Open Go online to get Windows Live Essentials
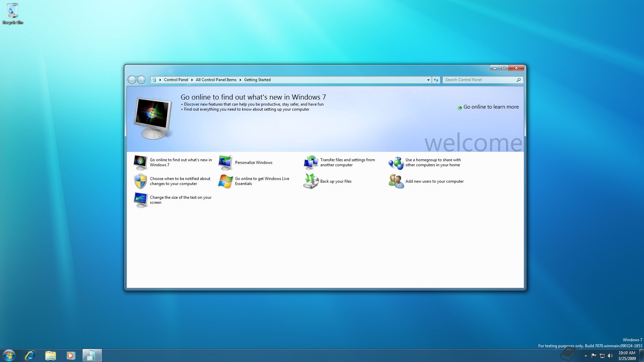Screen dimensions: 644x362 coord(262,181)
